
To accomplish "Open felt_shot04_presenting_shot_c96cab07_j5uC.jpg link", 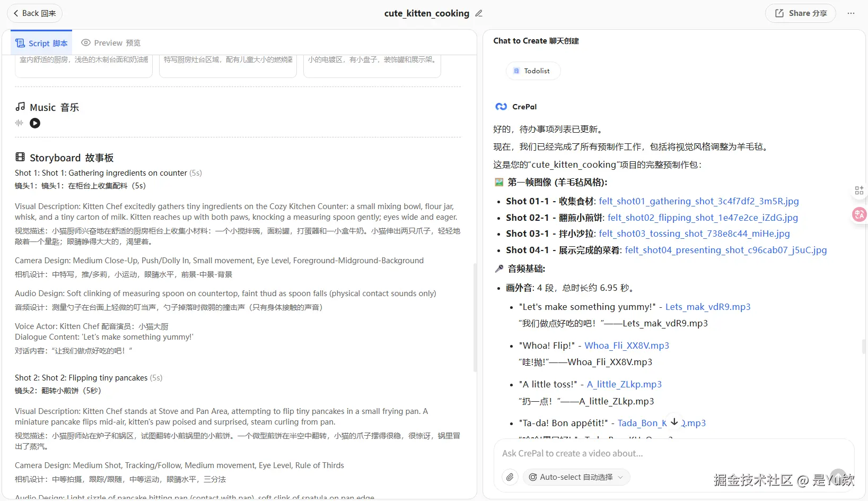I will click(725, 250).
